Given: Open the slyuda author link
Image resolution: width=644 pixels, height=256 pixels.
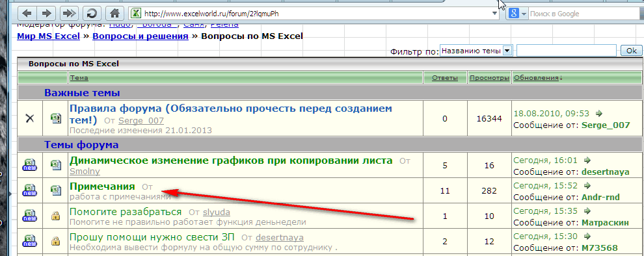Looking at the screenshot, I should [x=217, y=212].
